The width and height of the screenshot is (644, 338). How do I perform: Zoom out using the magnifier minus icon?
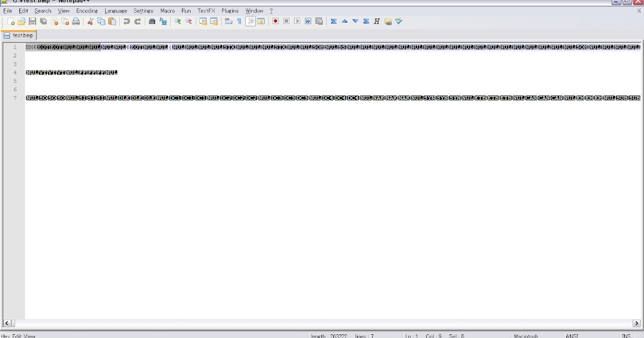188,21
